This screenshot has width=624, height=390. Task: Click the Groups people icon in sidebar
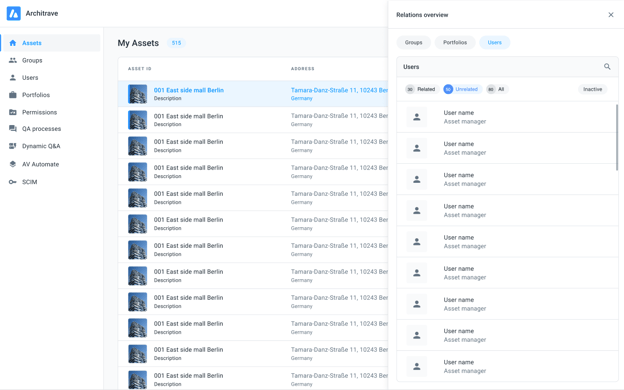tap(13, 60)
